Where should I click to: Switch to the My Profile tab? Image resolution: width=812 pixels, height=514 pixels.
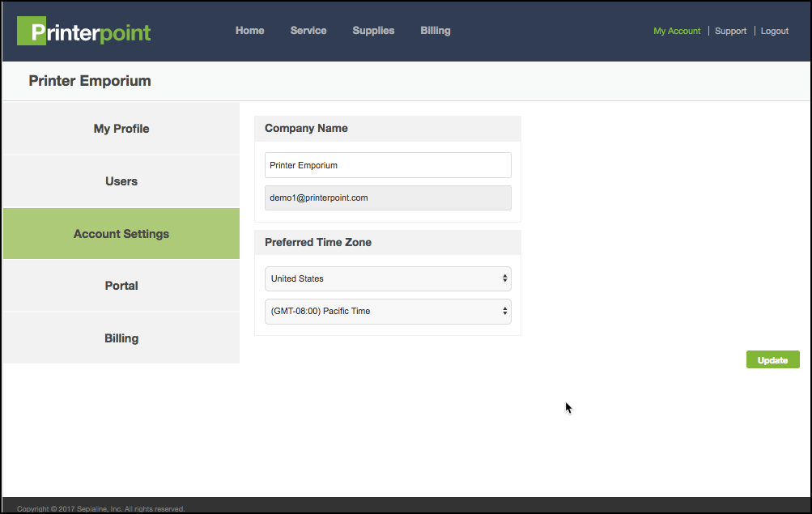coord(121,129)
